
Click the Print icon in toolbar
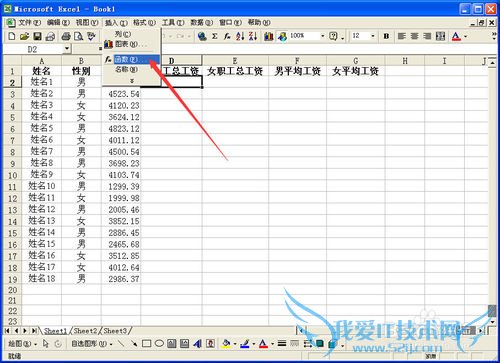[x=66, y=36]
